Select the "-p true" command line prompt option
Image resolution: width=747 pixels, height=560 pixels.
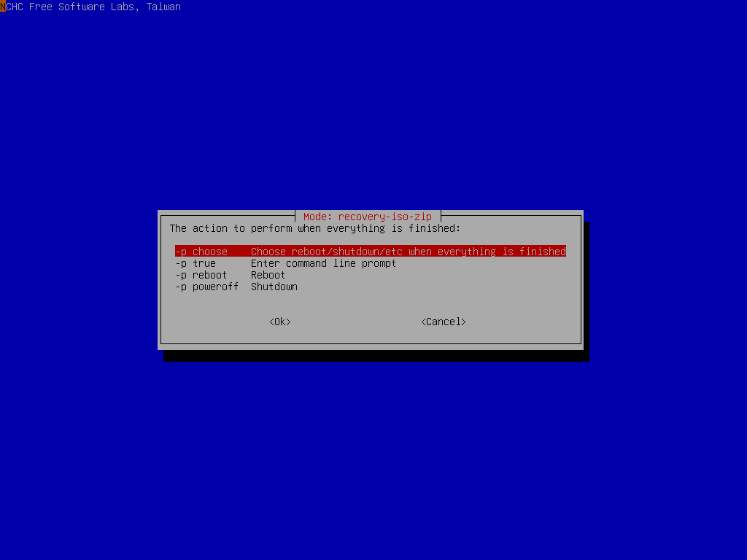point(201,263)
